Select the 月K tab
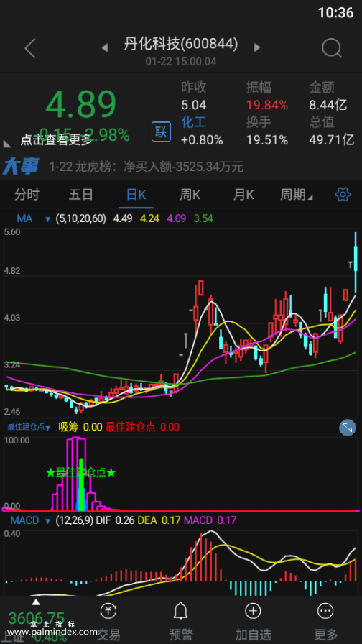The height and width of the screenshot is (644, 362). coord(243,195)
